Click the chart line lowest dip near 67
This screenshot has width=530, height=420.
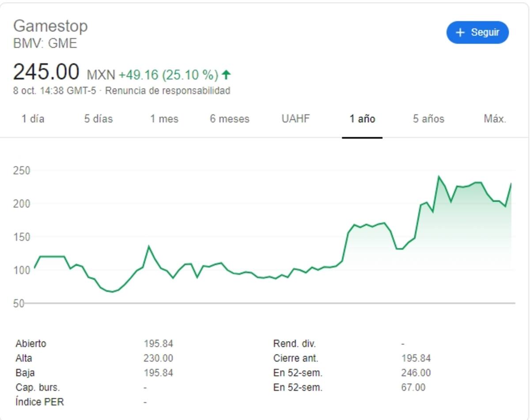coord(112,292)
